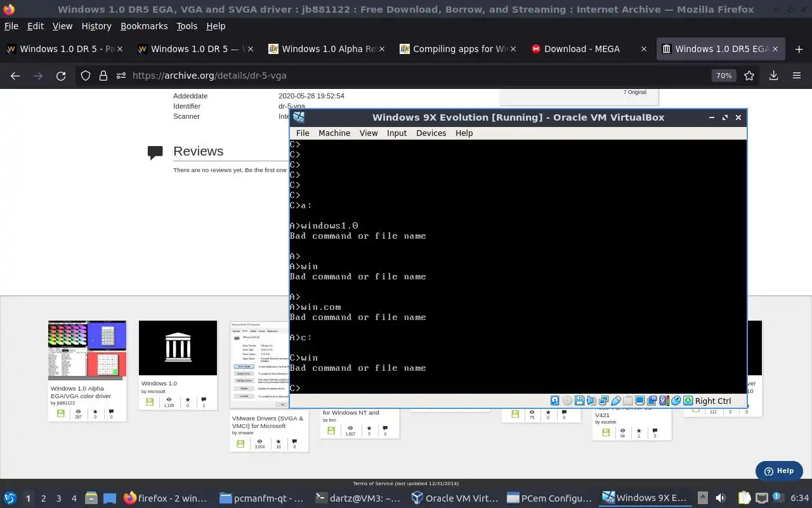Open the Firefox File menu

11,26
